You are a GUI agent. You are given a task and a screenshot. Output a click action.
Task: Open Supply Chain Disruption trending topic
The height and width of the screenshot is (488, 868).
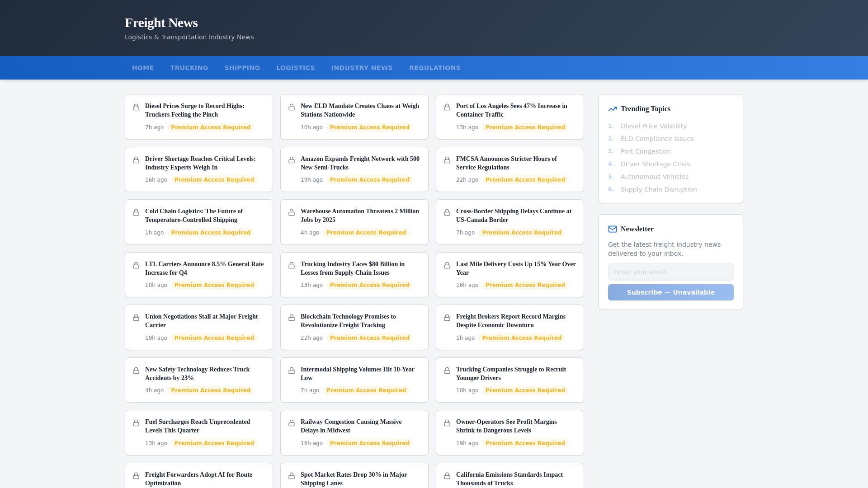659,189
